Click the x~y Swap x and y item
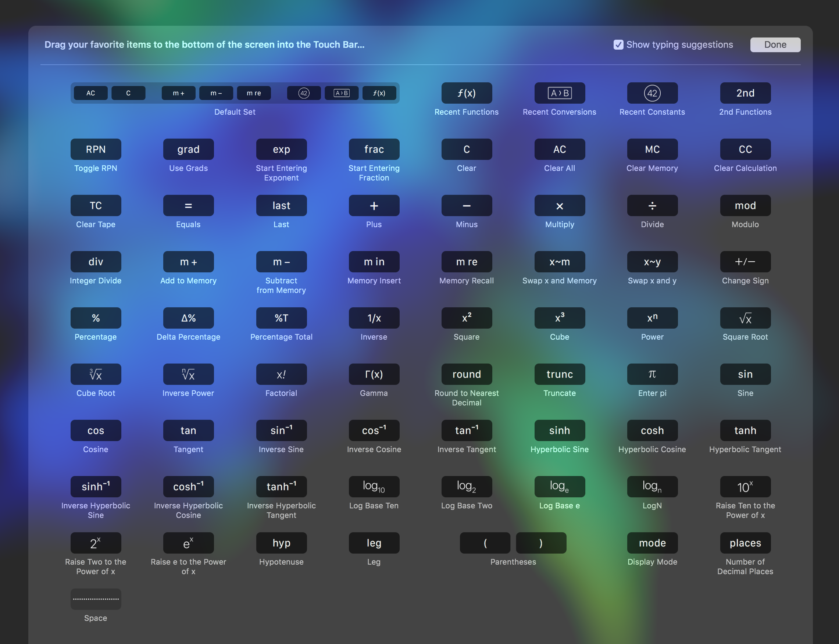Image resolution: width=839 pixels, height=644 pixels. tap(652, 262)
